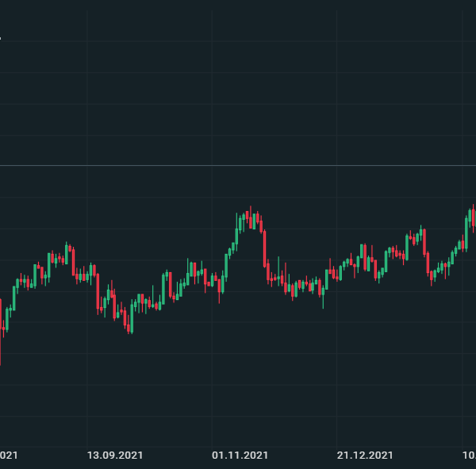The width and height of the screenshot is (476, 469).
Task: Select the partially visible date label at bottom-left
Action: pyautogui.click(x=9, y=456)
